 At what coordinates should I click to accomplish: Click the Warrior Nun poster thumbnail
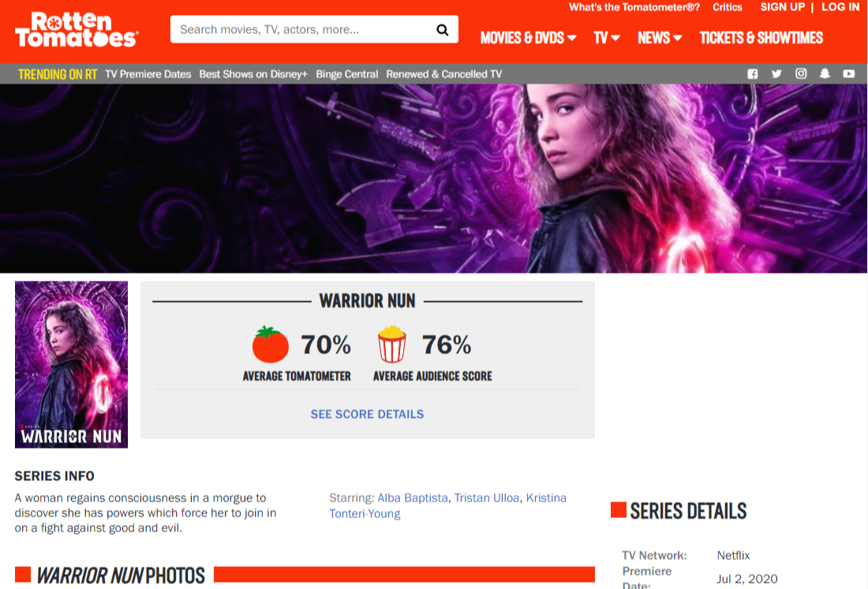click(x=71, y=364)
